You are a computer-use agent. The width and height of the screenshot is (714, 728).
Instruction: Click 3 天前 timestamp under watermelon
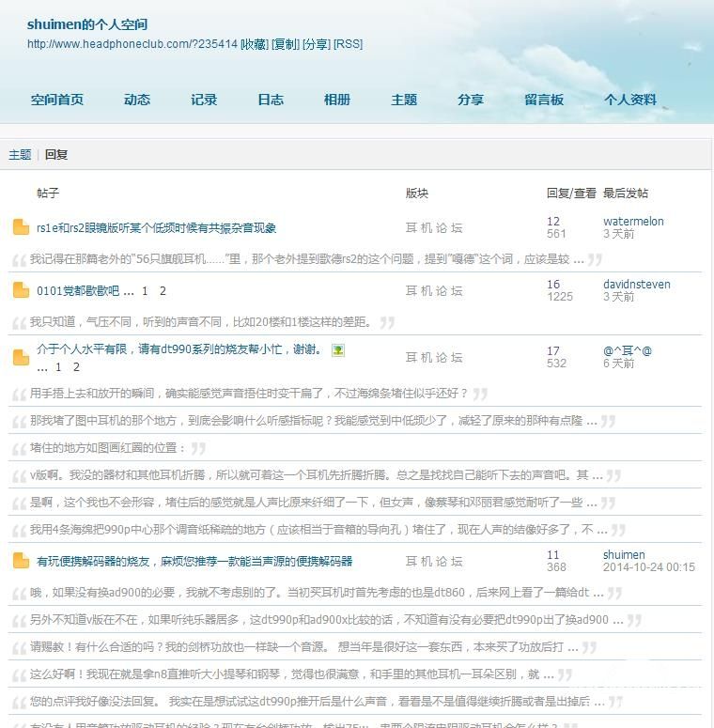pos(618,234)
